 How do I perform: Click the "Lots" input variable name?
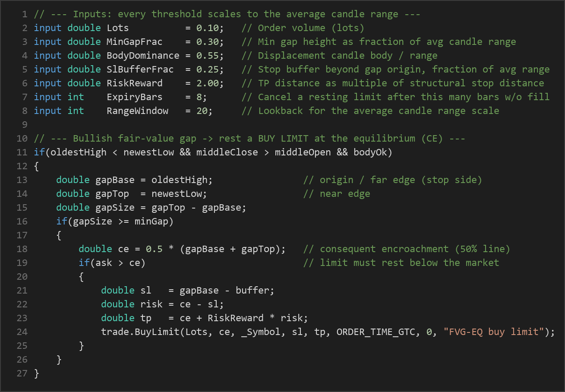tap(118, 28)
